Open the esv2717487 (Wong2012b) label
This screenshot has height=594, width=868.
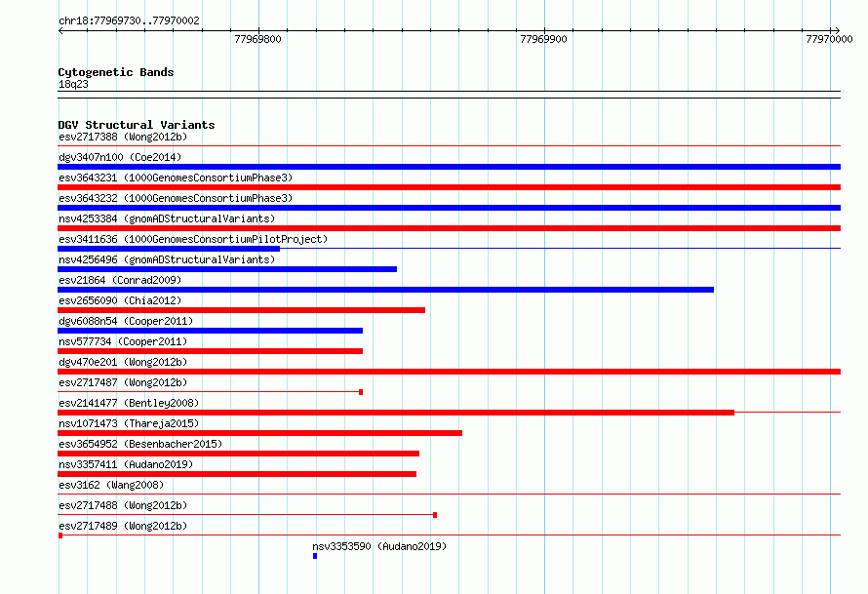123,382
